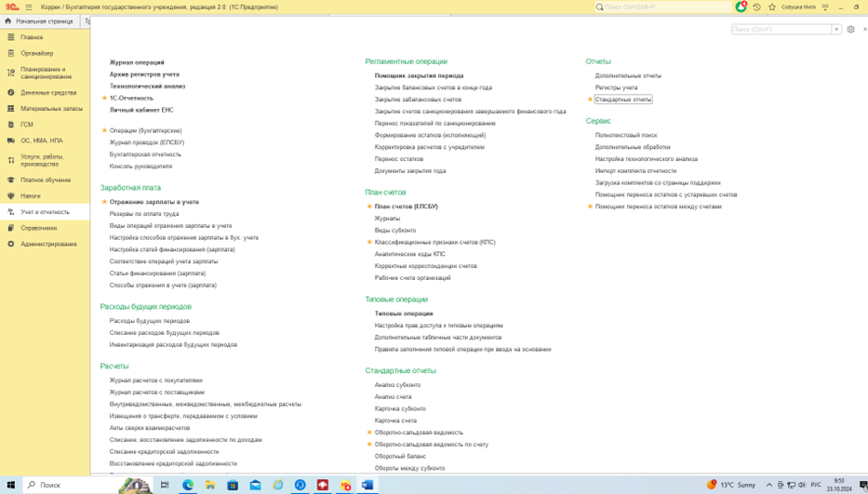
Task: Expand hidden system tray icons
Action: point(768,485)
